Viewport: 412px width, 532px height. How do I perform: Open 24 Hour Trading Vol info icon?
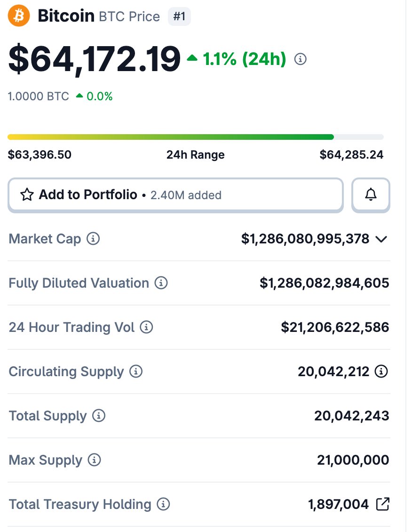click(x=146, y=327)
